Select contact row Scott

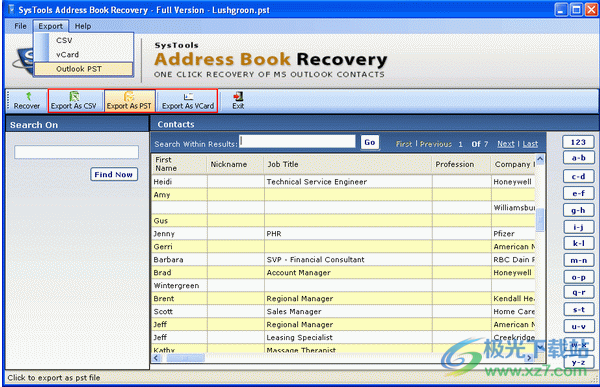tap(343, 312)
